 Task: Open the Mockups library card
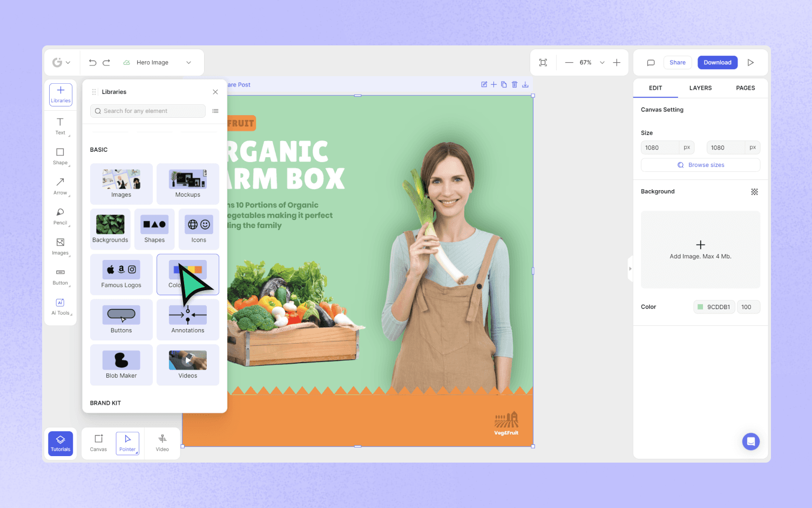point(188,184)
